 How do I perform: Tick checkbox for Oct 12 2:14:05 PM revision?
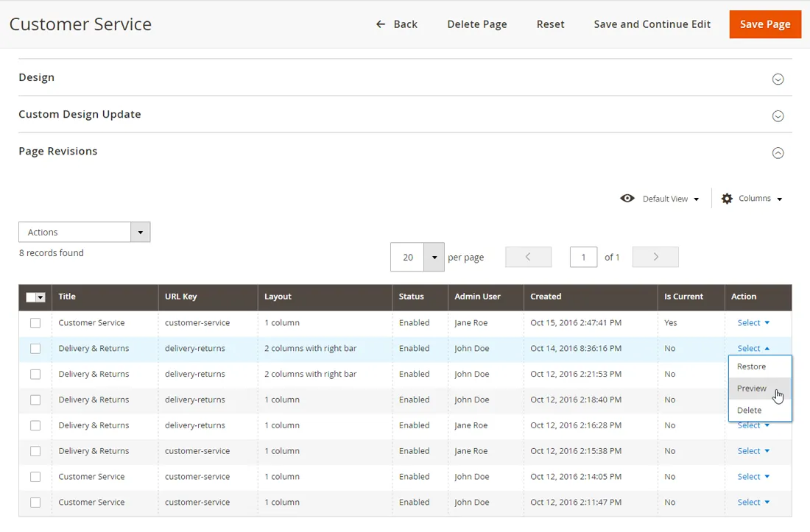[x=35, y=477]
